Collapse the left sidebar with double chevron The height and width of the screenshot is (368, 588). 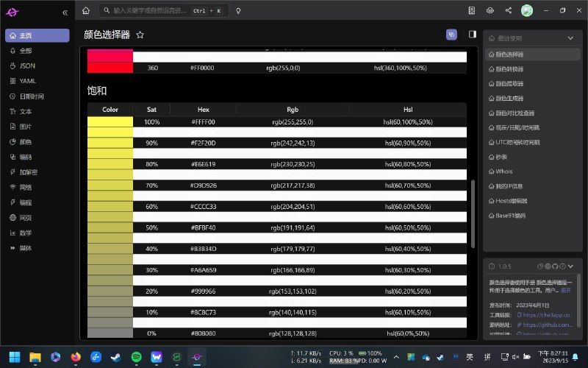click(x=65, y=13)
